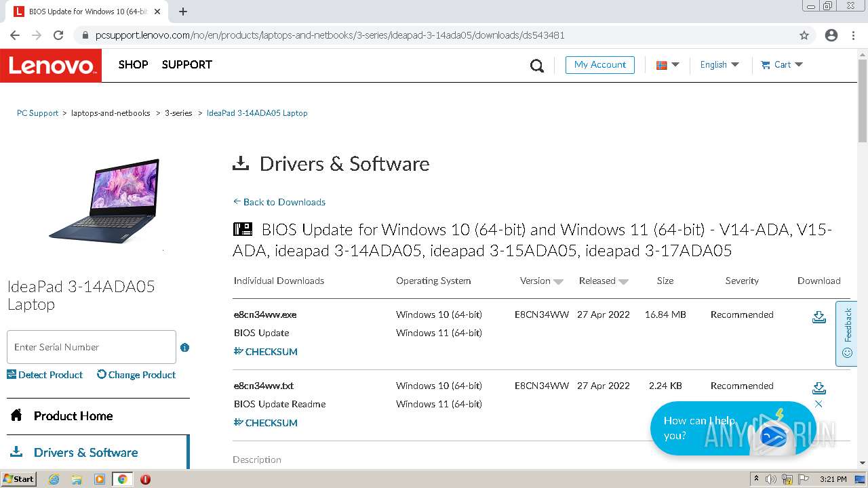868x488 pixels.
Task: Select the BIOS Update browser tab
Action: tap(87, 12)
